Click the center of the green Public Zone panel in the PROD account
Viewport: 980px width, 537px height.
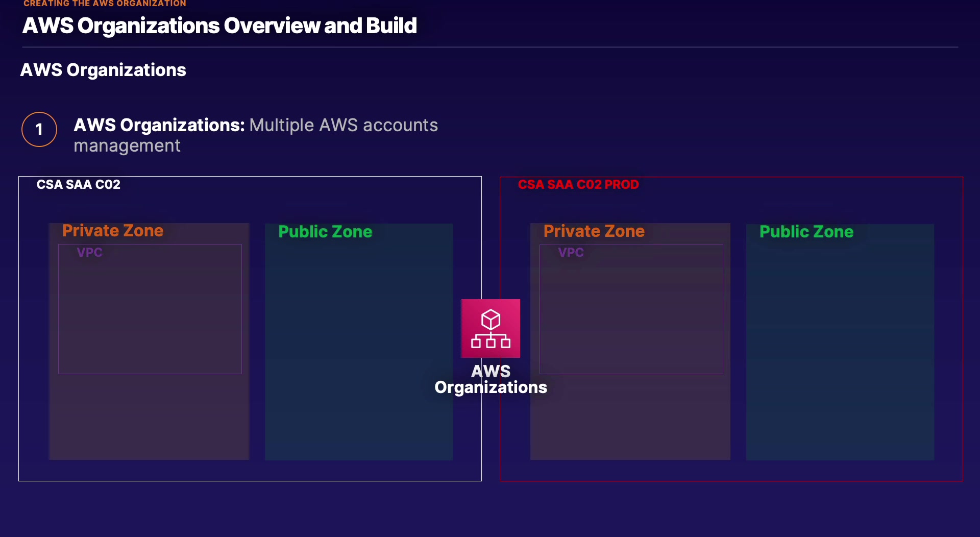(840, 342)
